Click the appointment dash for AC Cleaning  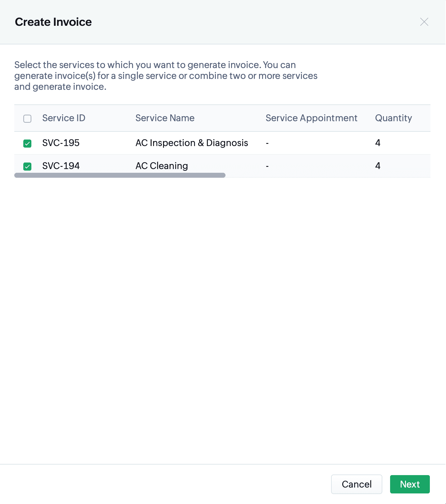tap(267, 166)
